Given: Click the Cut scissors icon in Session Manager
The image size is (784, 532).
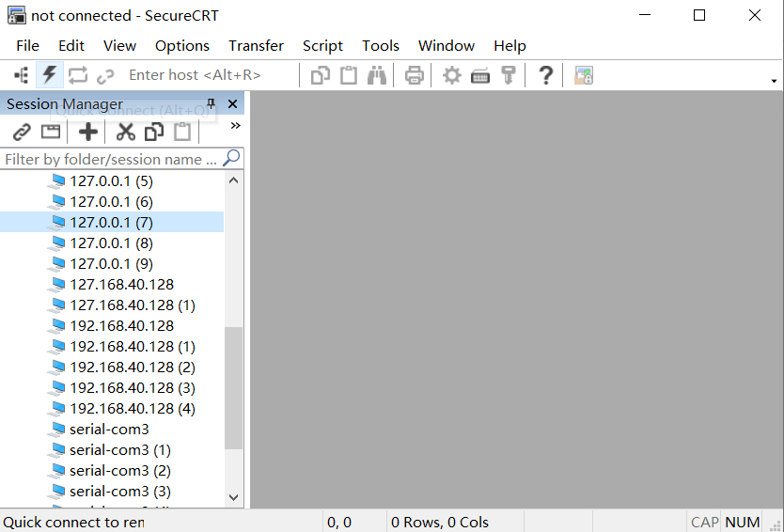Looking at the screenshot, I should [x=126, y=132].
